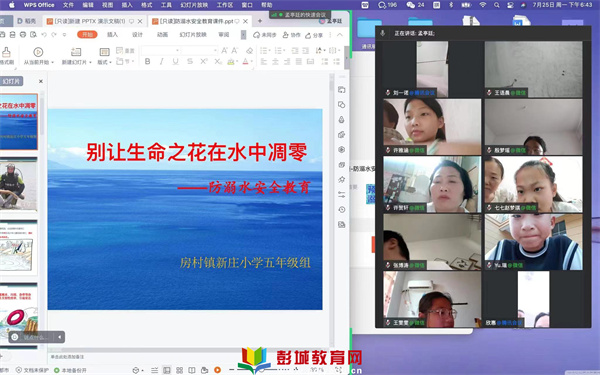Image resolution: width=600 pixels, height=375 pixels.
Task: Select the second slide thumbnail
Action: (18, 185)
